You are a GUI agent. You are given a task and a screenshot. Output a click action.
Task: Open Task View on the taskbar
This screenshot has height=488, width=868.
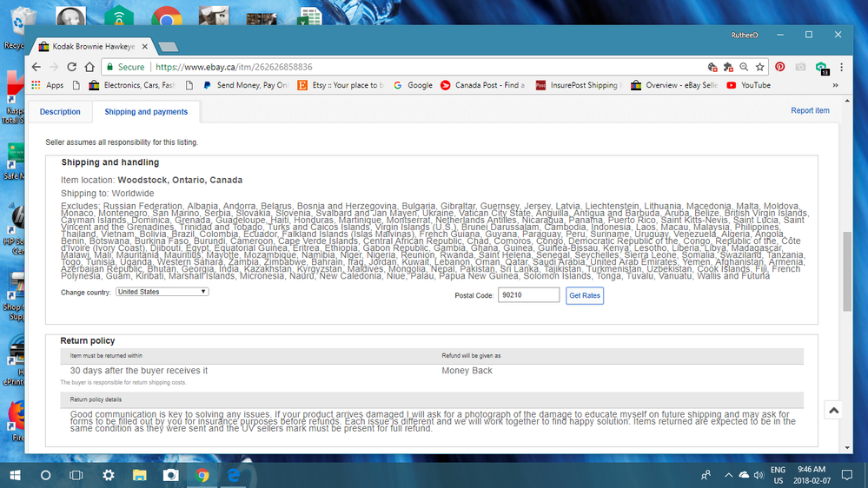tap(76, 475)
